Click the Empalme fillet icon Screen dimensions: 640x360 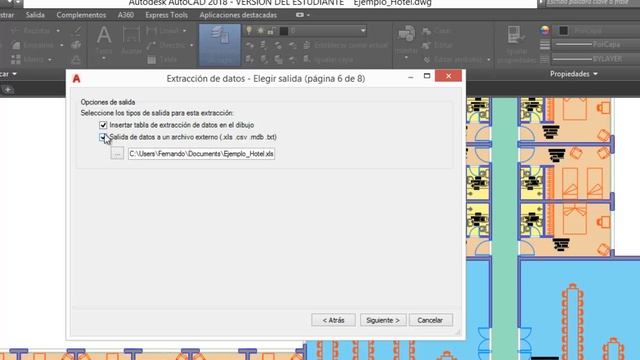16,45
